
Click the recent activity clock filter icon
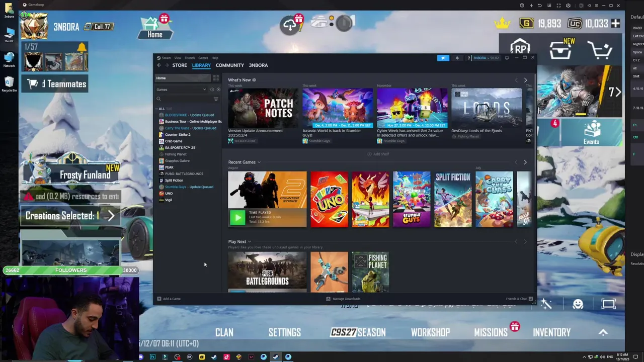click(x=212, y=89)
